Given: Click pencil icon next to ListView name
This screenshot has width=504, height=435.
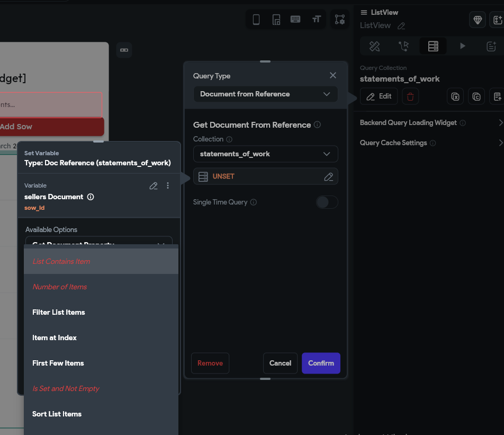Looking at the screenshot, I should (x=401, y=26).
